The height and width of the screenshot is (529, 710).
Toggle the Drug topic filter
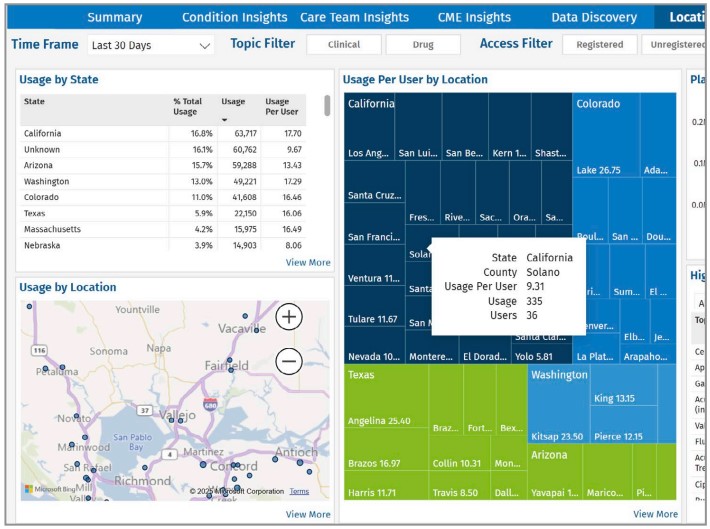point(423,45)
